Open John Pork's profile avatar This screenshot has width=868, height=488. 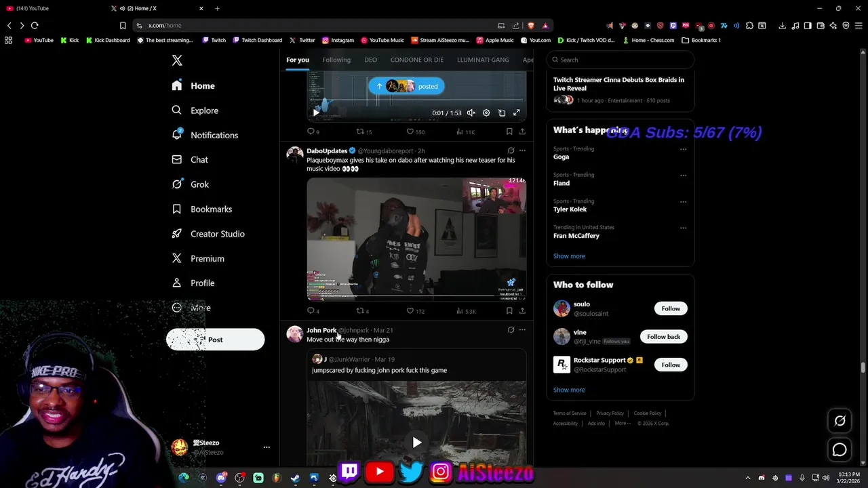click(x=295, y=334)
